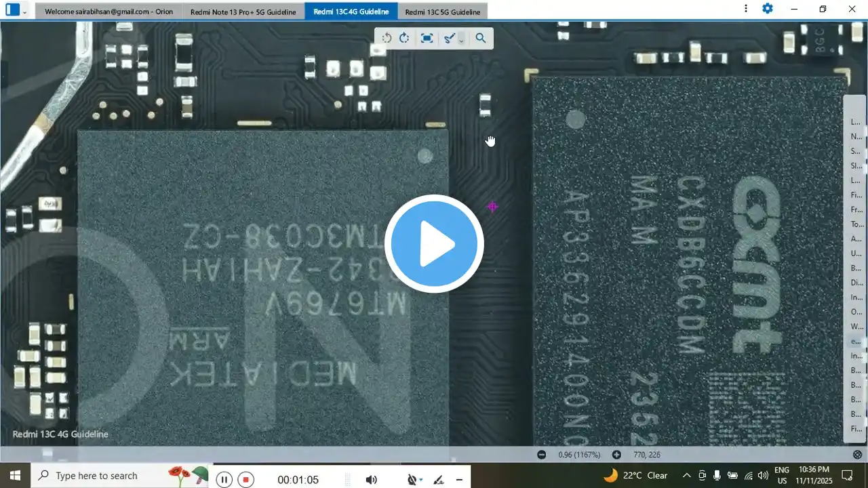Open the brush tool dropdown arrow
Screen dimensions: 868x488
[x=461, y=39]
